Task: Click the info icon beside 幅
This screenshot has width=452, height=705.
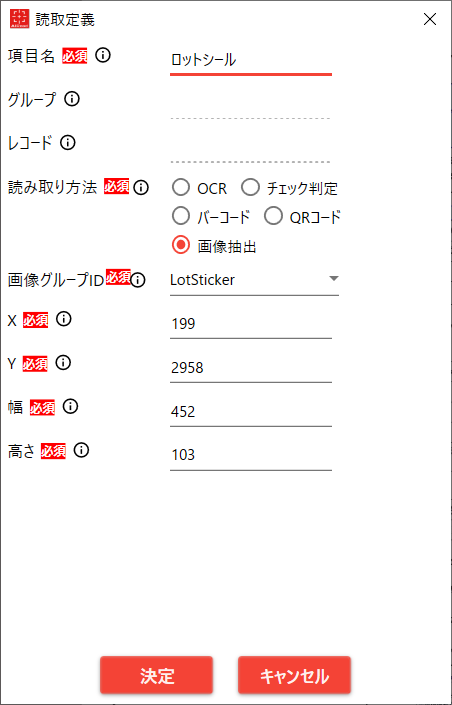Action: pyautogui.click(x=70, y=407)
